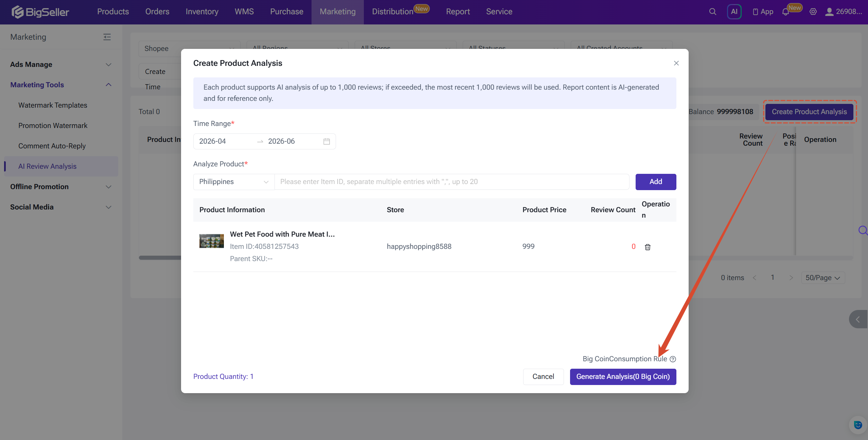Screen dimensions: 868x440
Task: Expand the side collapse arrow tab
Action: click(858, 319)
